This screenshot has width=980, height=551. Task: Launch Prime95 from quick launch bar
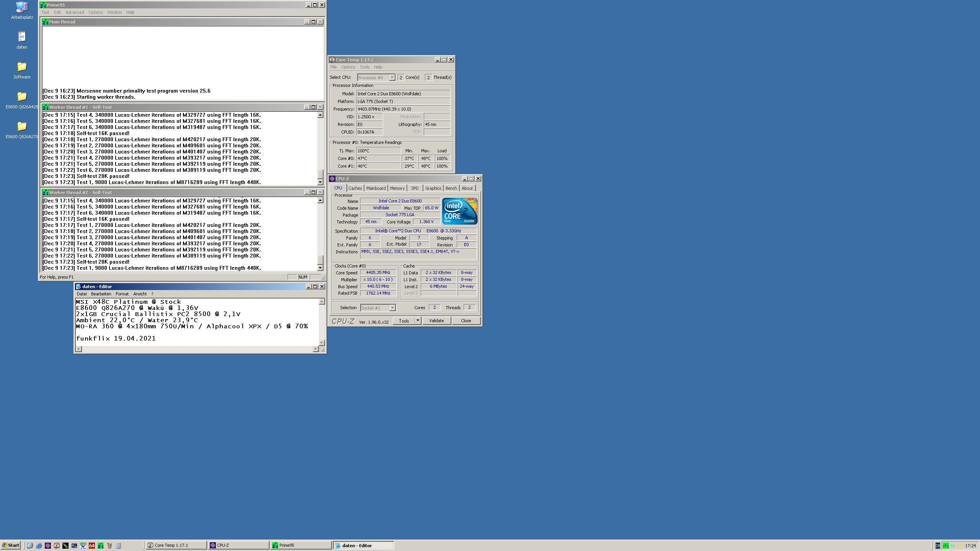tap(101, 546)
